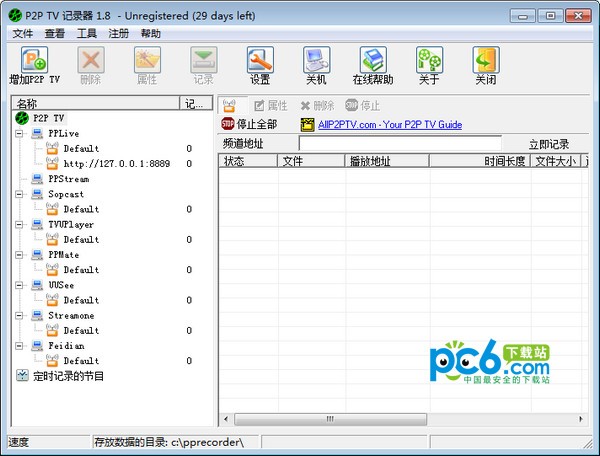Click the scrollbar left arrow
This screenshot has width=600, height=456.
(226, 419)
